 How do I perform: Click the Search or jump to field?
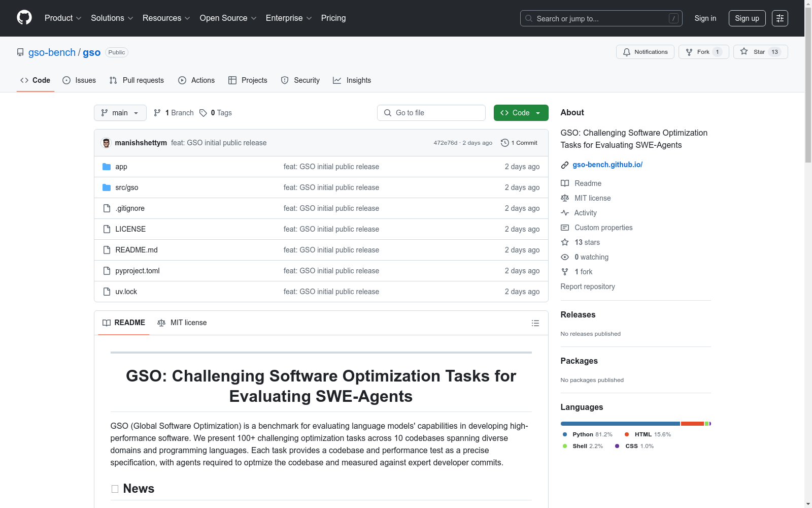[601, 18]
